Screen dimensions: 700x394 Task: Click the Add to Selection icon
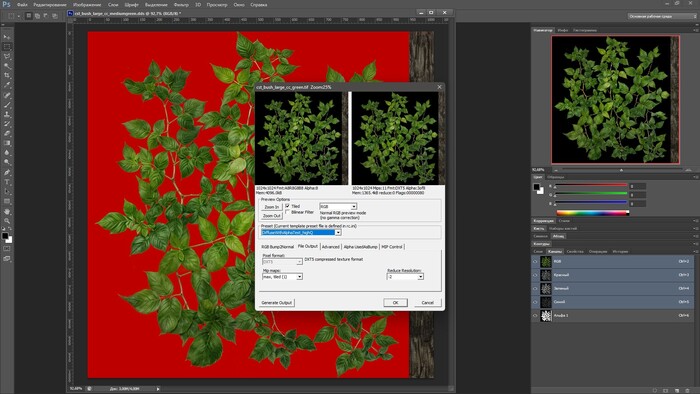[38, 16]
